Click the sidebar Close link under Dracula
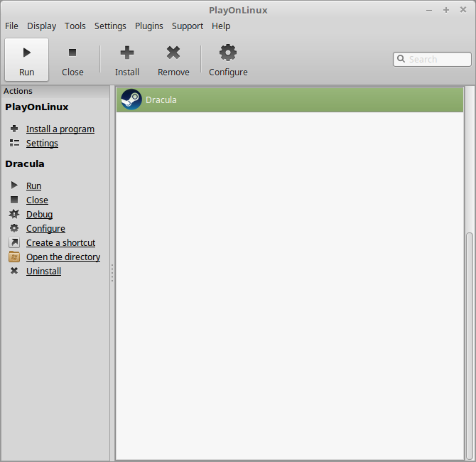Screen dimensions: 476x462 (x=37, y=200)
